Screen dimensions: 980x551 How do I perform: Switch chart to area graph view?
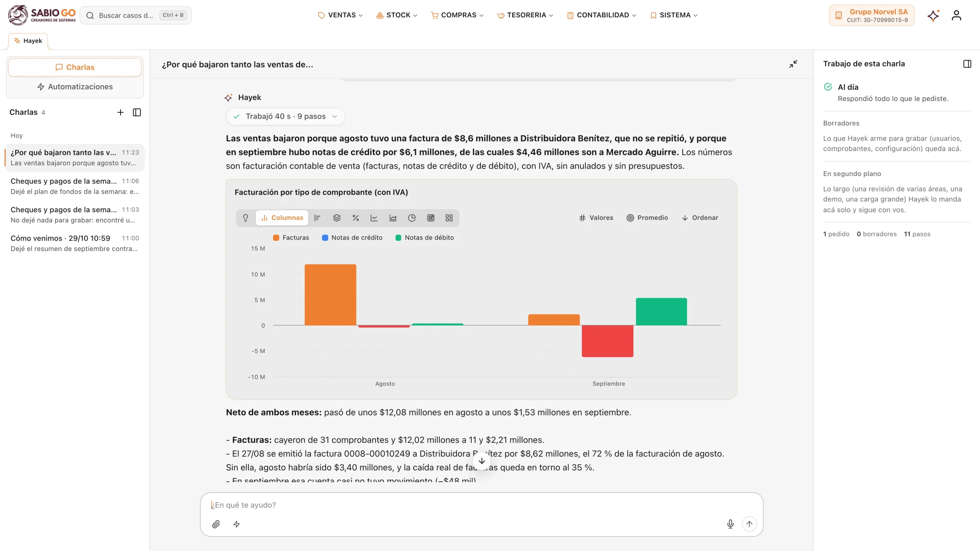tap(393, 218)
